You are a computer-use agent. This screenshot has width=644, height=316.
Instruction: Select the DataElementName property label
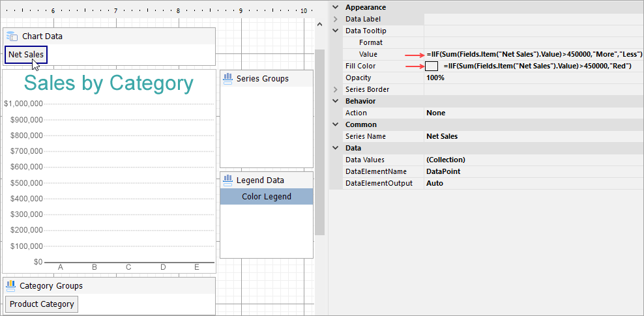click(376, 171)
